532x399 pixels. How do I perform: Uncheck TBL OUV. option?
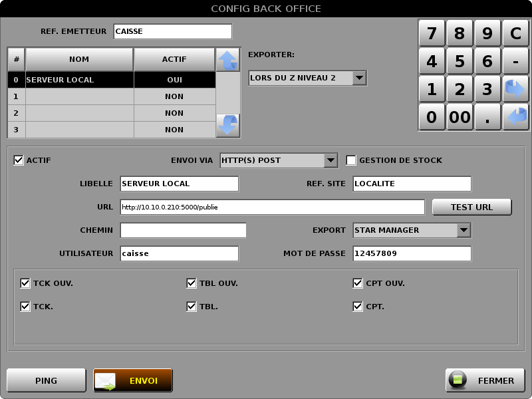point(192,283)
